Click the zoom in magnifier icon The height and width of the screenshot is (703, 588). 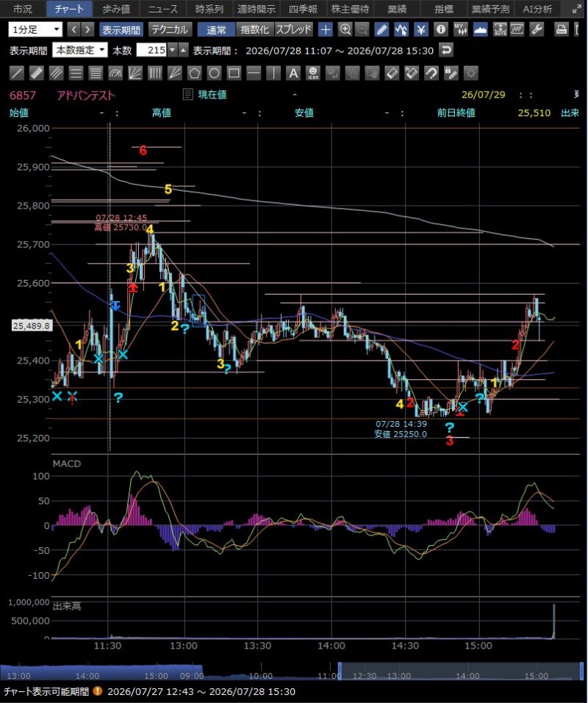pyautogui.click(x=345, y=30)
